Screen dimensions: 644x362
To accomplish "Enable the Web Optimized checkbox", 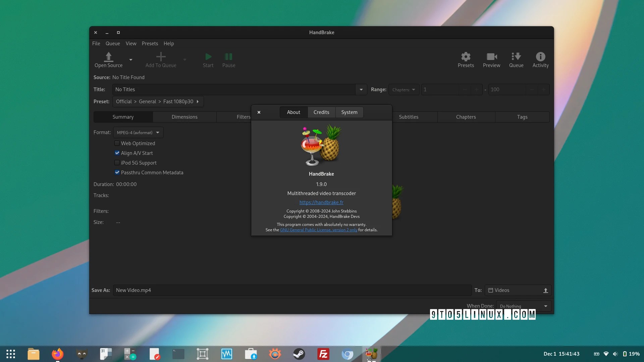I will 117,143.
